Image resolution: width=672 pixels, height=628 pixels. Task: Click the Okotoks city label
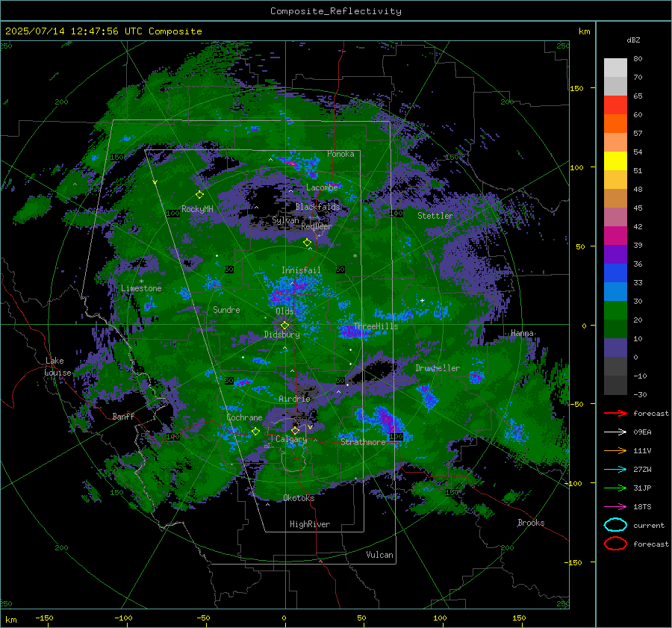pyautogui.click(x=299, y=498)
